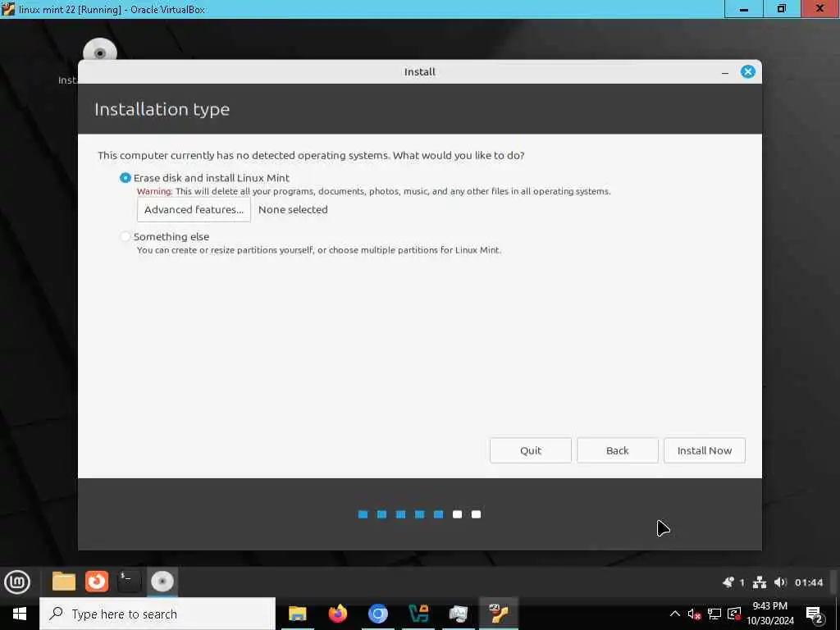This screenshot has height=630, width=840.
Task: Launch Chrome from Windows taskbar
Action: [377, 614]
